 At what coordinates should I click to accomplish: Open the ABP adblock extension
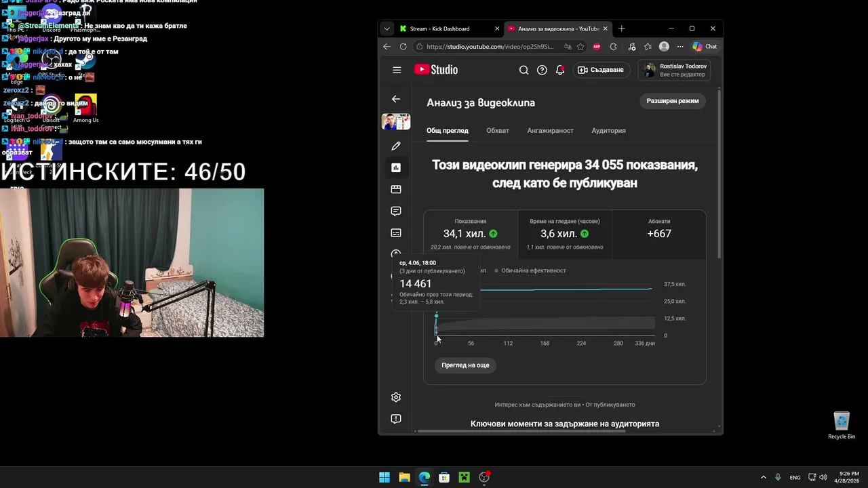coord(597,47)
